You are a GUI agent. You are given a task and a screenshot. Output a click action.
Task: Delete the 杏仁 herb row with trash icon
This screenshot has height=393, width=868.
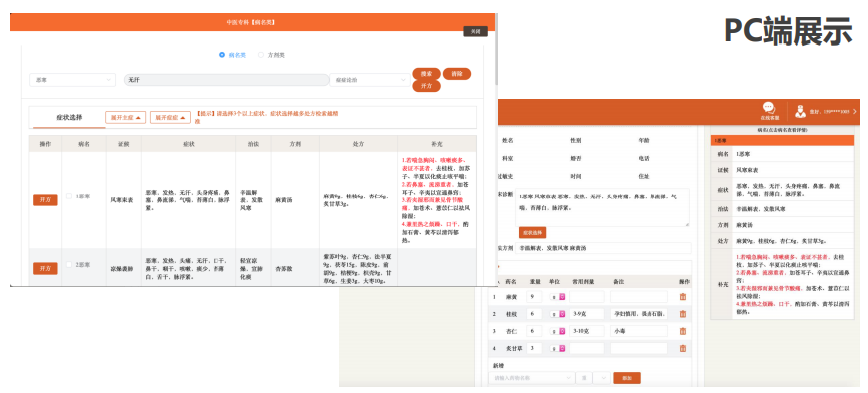(x=683, y=331)
